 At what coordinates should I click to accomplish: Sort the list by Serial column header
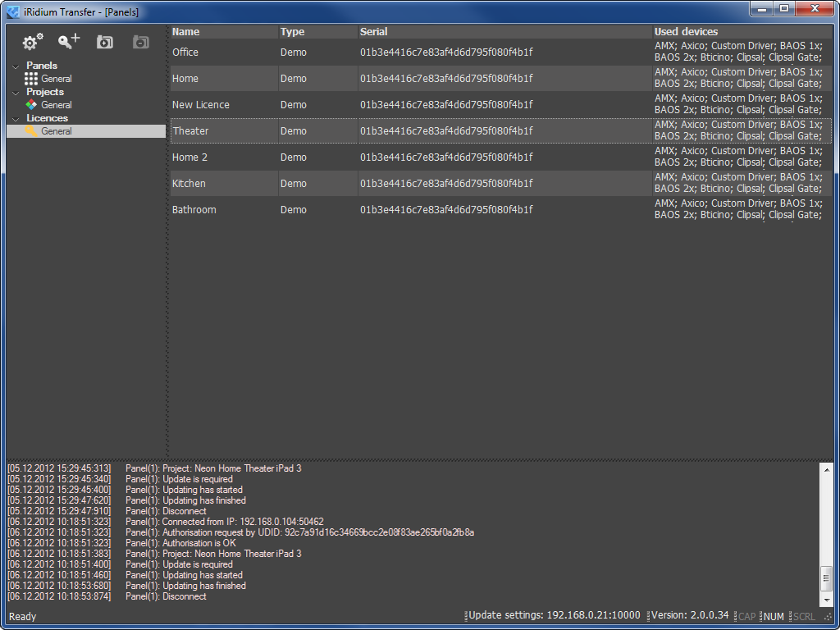(x=504, y=32)
